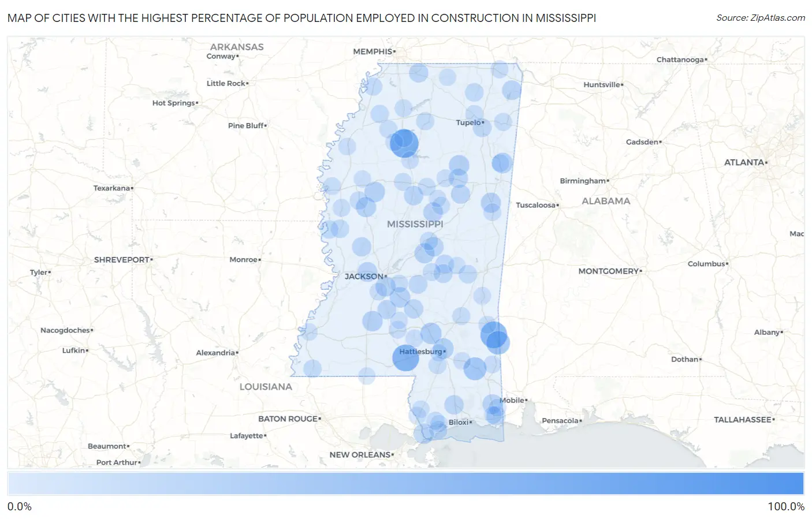Click the map title about construction employment
812x519 pixels.
click(301, 18)
